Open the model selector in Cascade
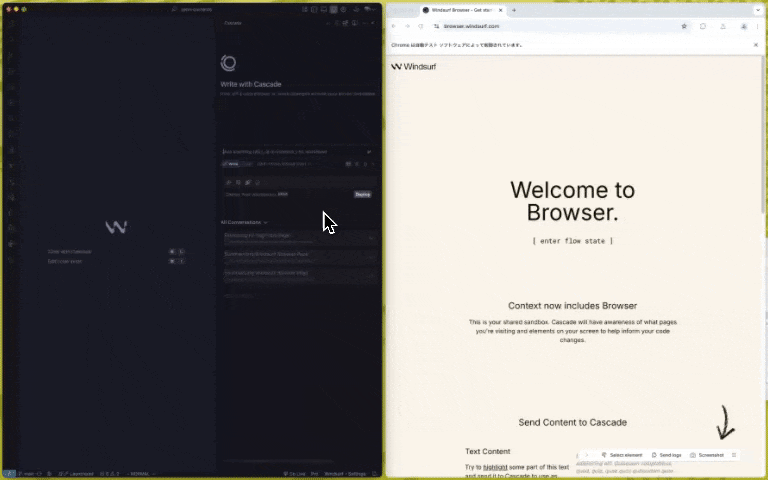 [x=285, y=164]
